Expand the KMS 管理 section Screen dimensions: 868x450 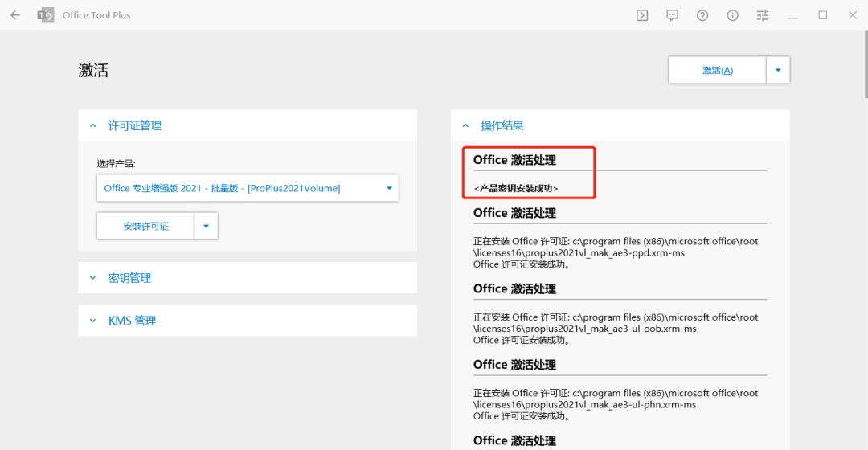point(248,321)
